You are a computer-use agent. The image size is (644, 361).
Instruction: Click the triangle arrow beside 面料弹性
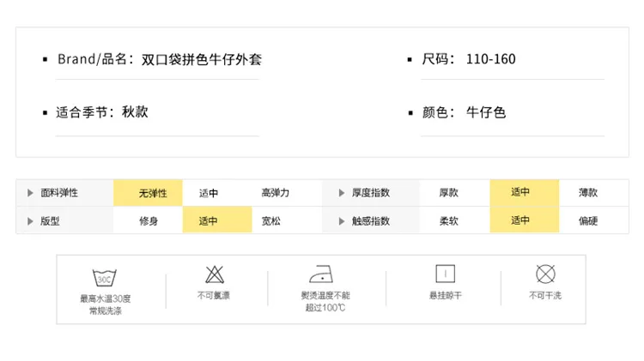point(30,193)
